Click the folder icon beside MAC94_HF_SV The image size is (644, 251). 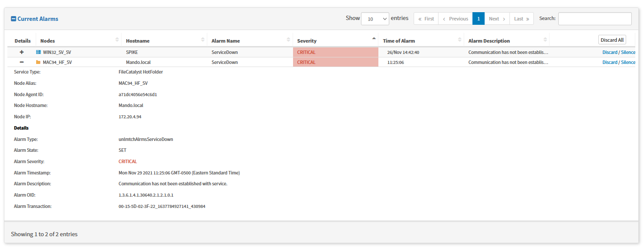pyautogui.click(x=38, y=62)
